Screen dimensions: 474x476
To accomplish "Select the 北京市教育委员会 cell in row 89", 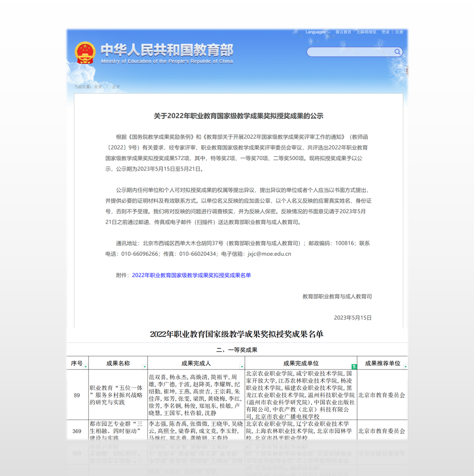I will point(382,395).
